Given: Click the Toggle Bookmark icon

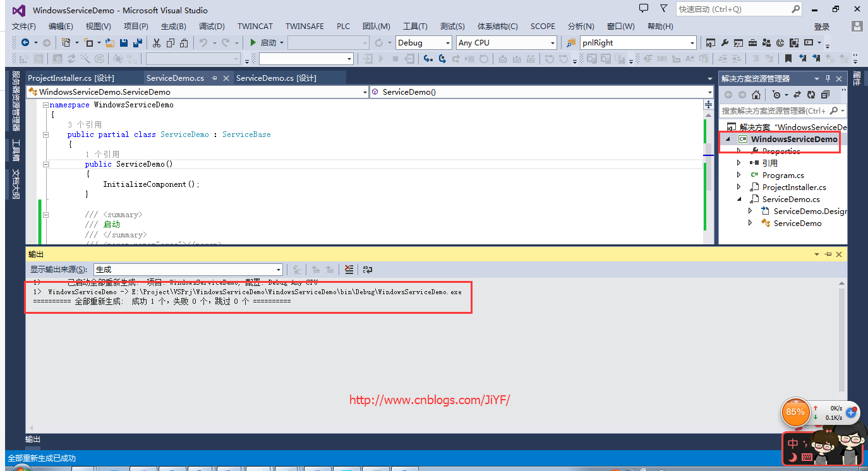Looking at the screenshot, I should (788, 58).
